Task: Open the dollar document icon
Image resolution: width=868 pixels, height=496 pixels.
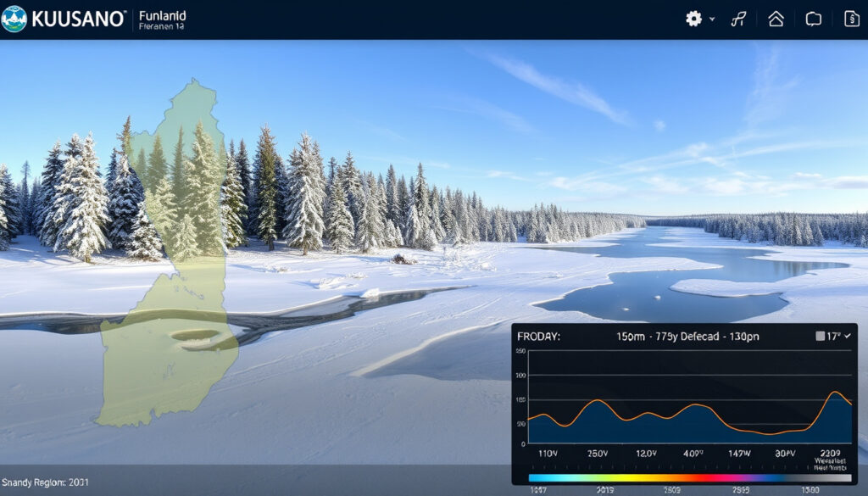Action: tap(851, 19)
